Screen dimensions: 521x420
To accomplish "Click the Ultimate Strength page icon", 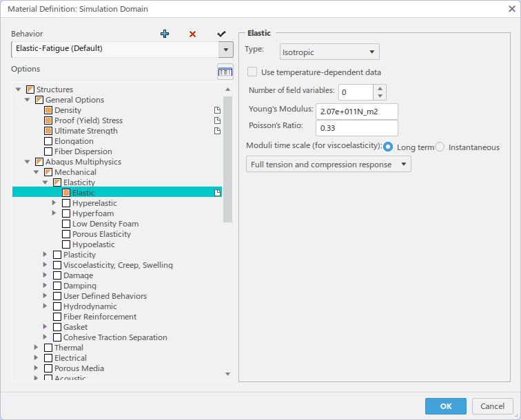I will pos(217,131).
